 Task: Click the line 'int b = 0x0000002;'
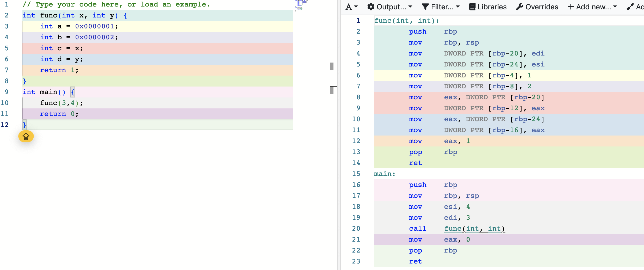pos(79,37)
